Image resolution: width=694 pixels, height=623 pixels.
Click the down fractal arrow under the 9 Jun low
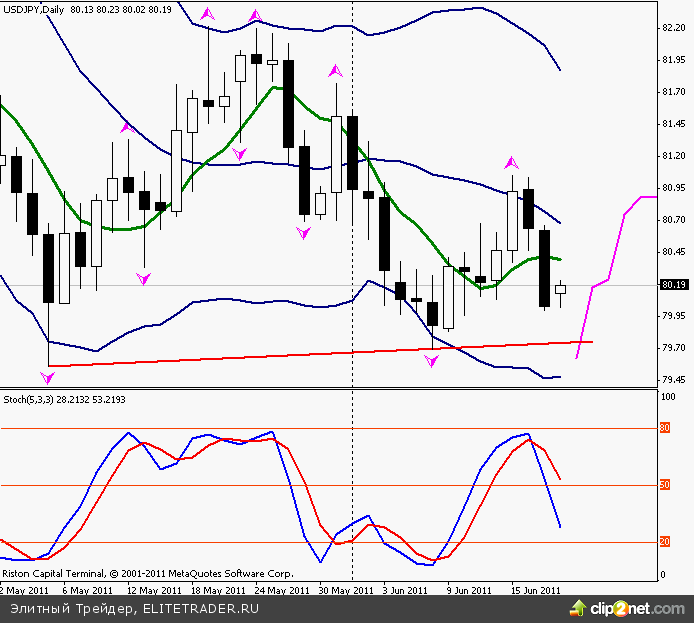click(x=432, y=360)
